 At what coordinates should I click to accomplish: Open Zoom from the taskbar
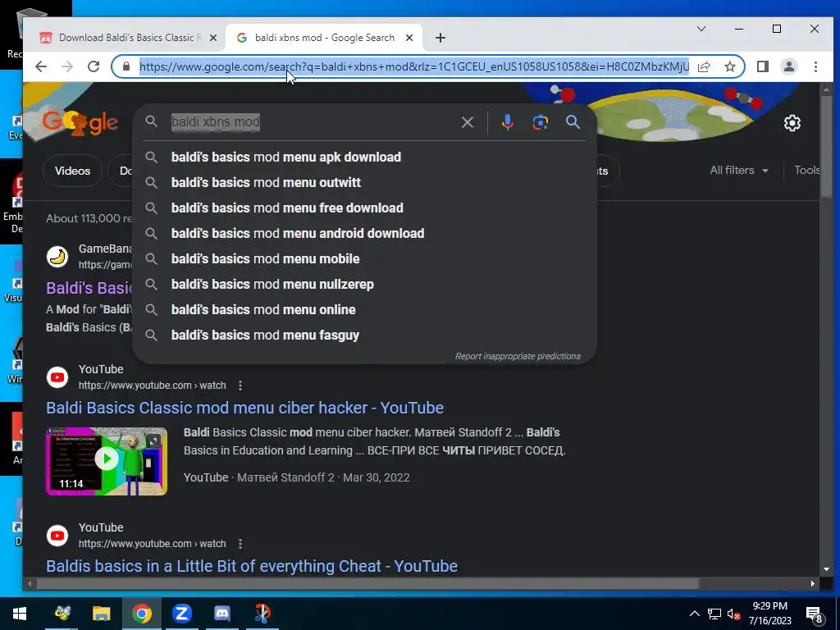181,614
